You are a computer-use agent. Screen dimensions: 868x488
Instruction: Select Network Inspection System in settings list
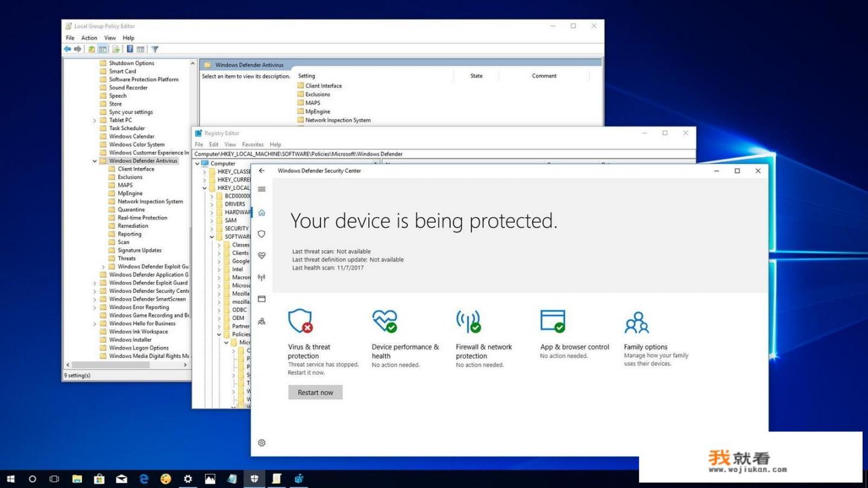(x=338, y=120)
